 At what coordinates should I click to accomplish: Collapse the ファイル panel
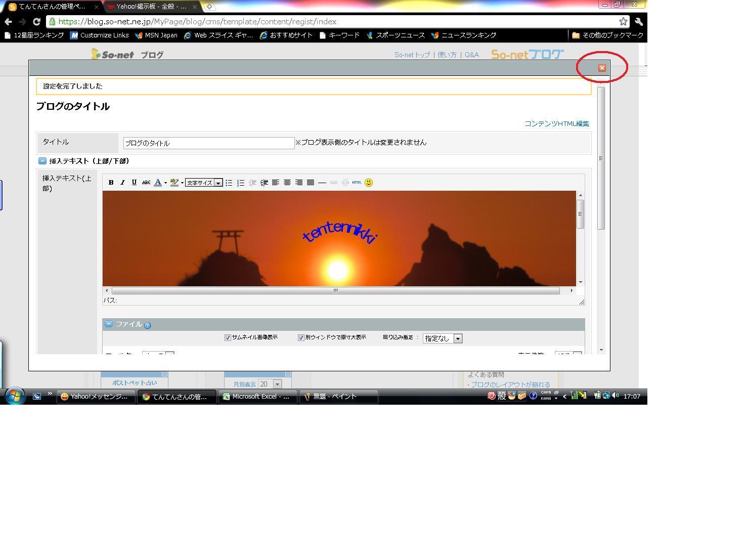click(x=109, y=324)
